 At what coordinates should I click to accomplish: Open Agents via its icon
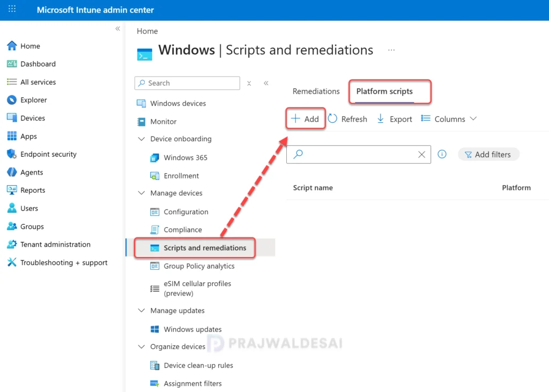tap(12, 172)
